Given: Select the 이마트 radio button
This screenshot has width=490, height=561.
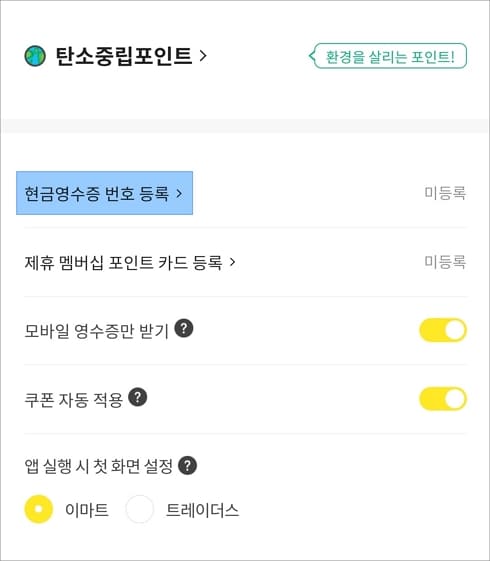Looking at the screenshot, I should point(39,509).
